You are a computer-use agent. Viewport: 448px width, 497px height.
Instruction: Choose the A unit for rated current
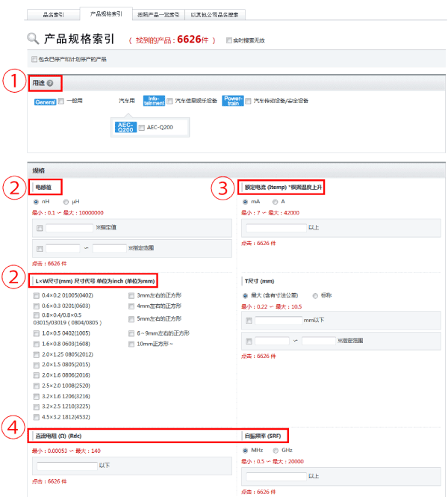point(274,202)
